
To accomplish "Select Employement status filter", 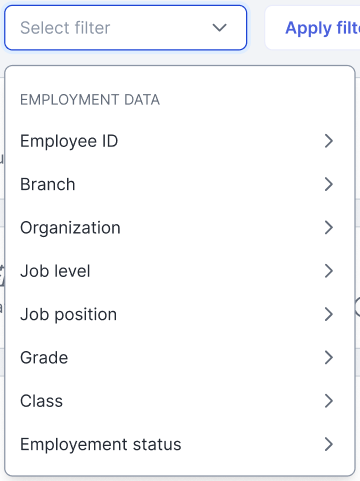I will [180, 444].
